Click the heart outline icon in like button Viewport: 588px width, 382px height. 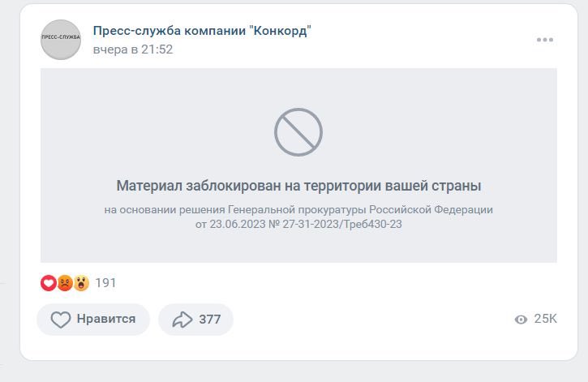tap(61, 320)
